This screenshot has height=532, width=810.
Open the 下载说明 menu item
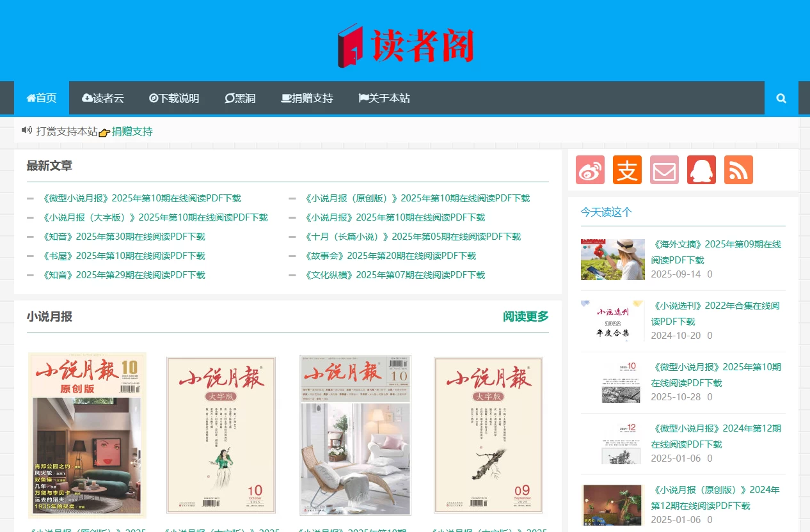pos(174,98)
